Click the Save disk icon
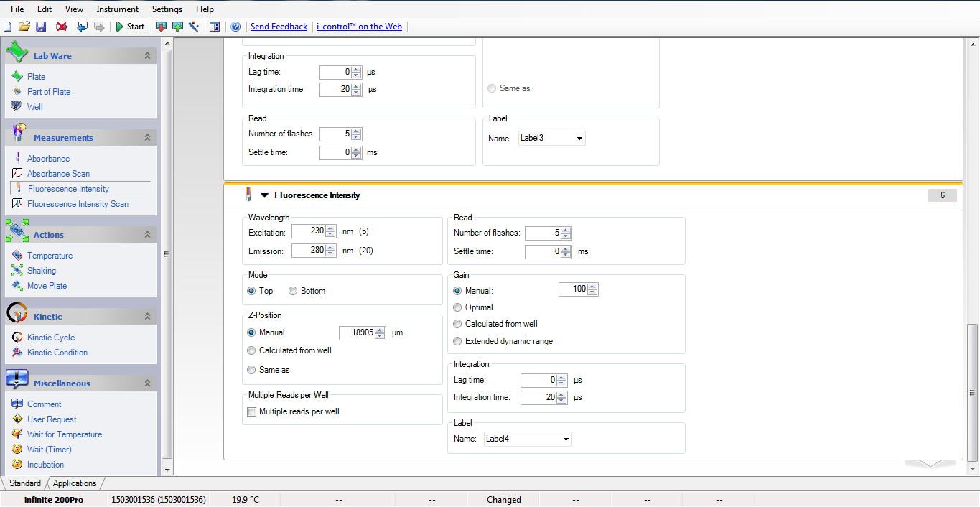 pos(41,27)
